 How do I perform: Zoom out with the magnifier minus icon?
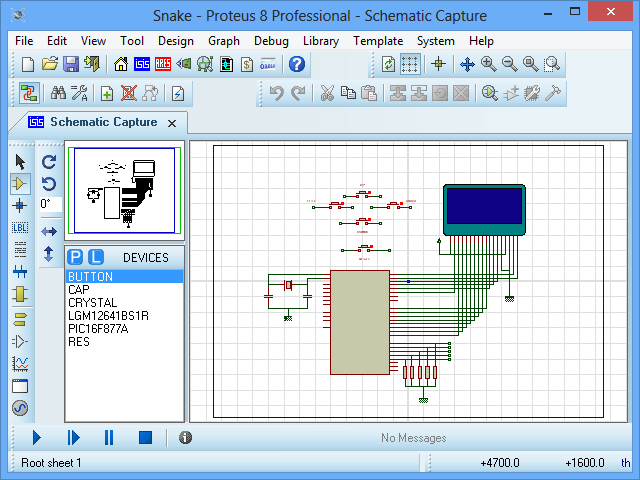click(509, 64)
